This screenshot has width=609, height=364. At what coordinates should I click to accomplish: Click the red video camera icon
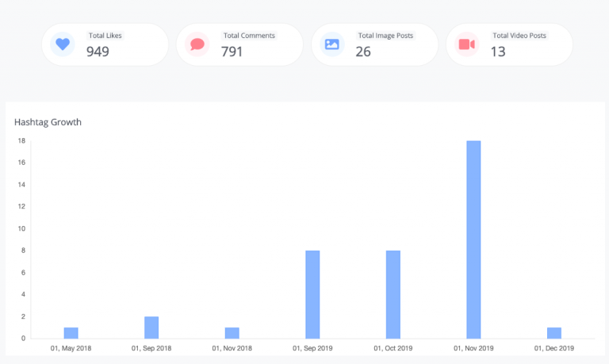coord(467,44)
